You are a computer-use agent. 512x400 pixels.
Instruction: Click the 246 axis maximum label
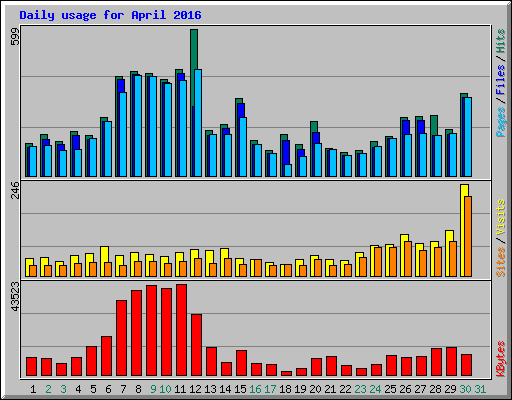pyautogui.click(x=15, y=190)
